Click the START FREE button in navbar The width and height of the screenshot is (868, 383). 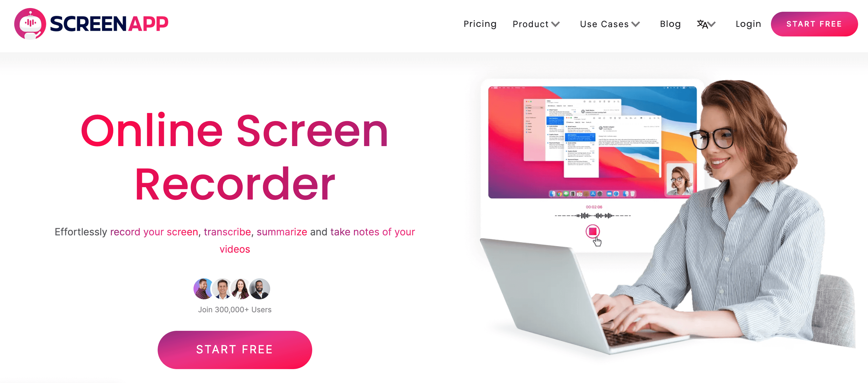coord(814,24)
